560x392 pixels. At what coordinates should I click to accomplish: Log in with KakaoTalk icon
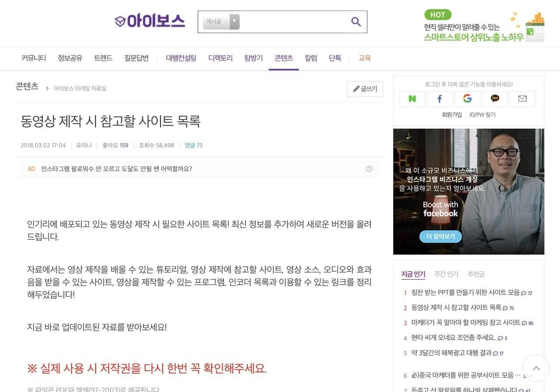point(495,99)
